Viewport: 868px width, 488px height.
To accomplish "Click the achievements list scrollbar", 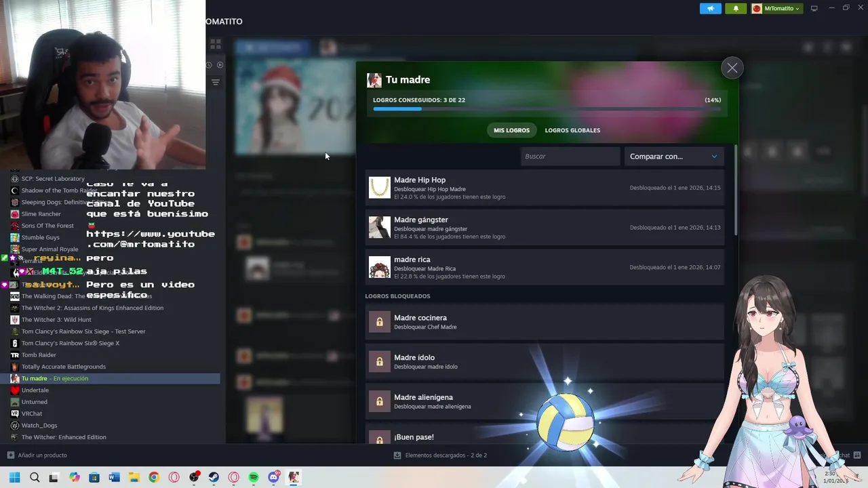I will click(x=736, y=190).
